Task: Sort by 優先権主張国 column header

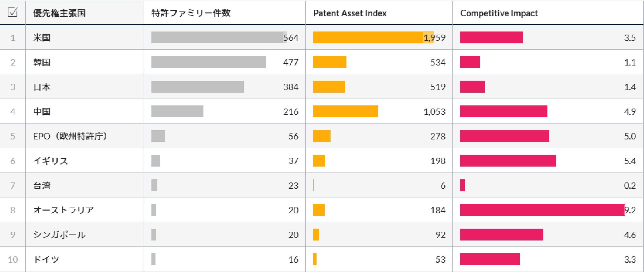Action: [59, 13]
